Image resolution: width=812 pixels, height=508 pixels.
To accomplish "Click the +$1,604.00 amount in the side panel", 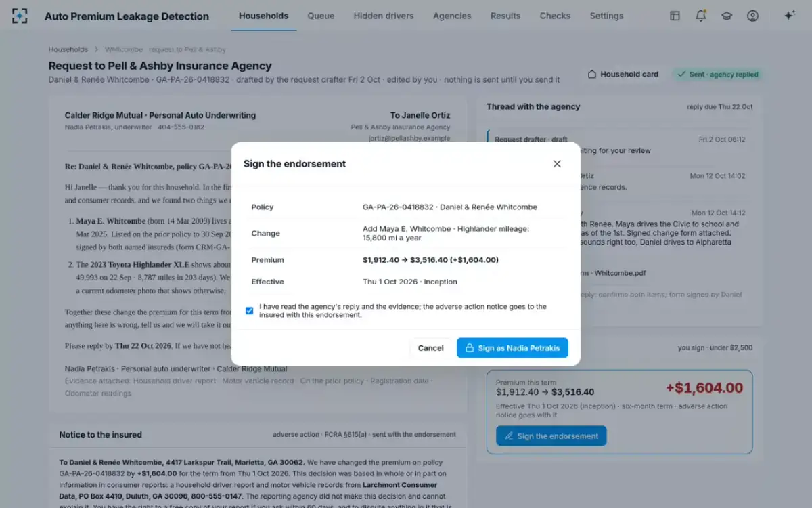I will [x=704, y=388].
